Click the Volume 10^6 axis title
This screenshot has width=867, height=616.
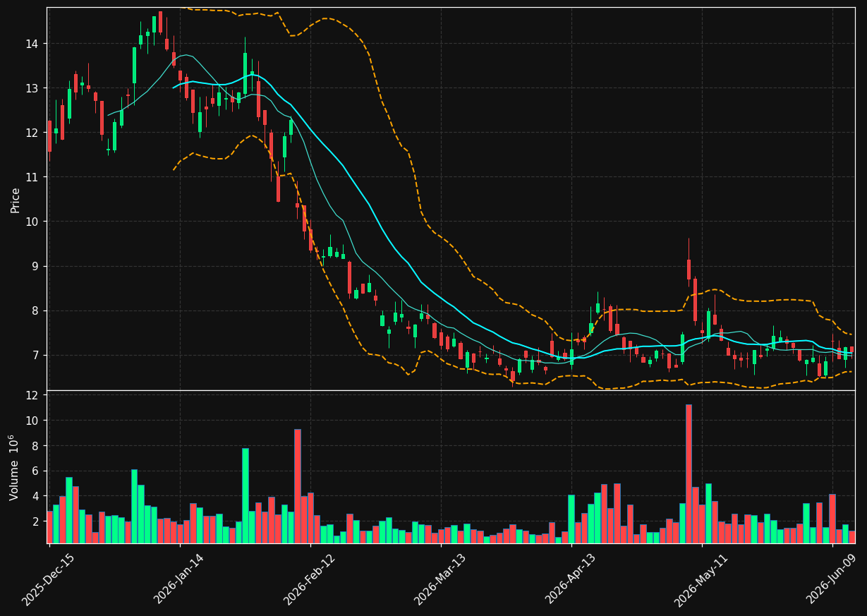pos(14,467)
